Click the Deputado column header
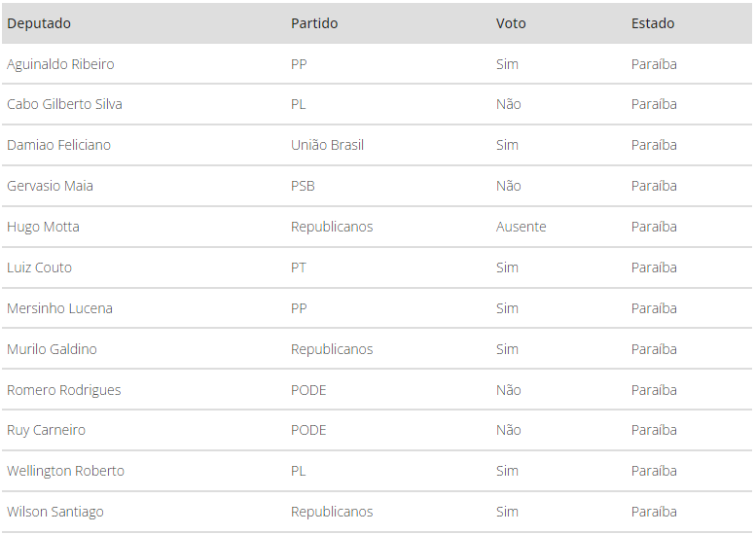 coord(39,23)
